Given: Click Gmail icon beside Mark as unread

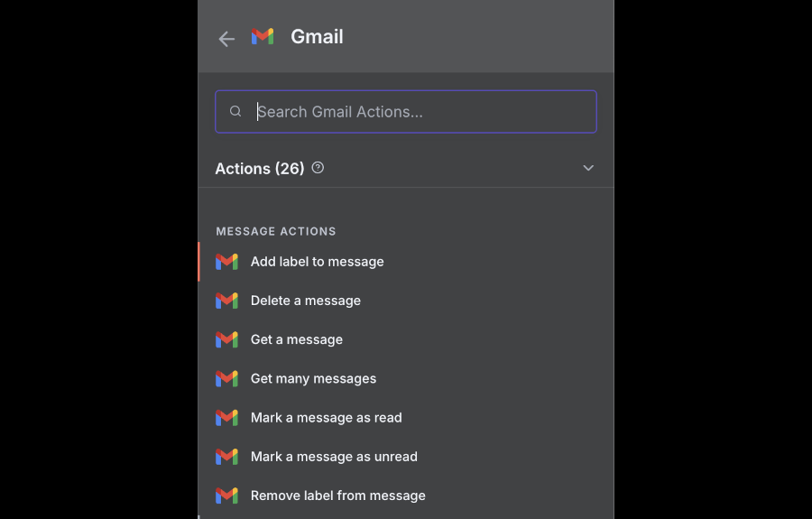Looking at the screenshot, I should [x=226, y=457].
